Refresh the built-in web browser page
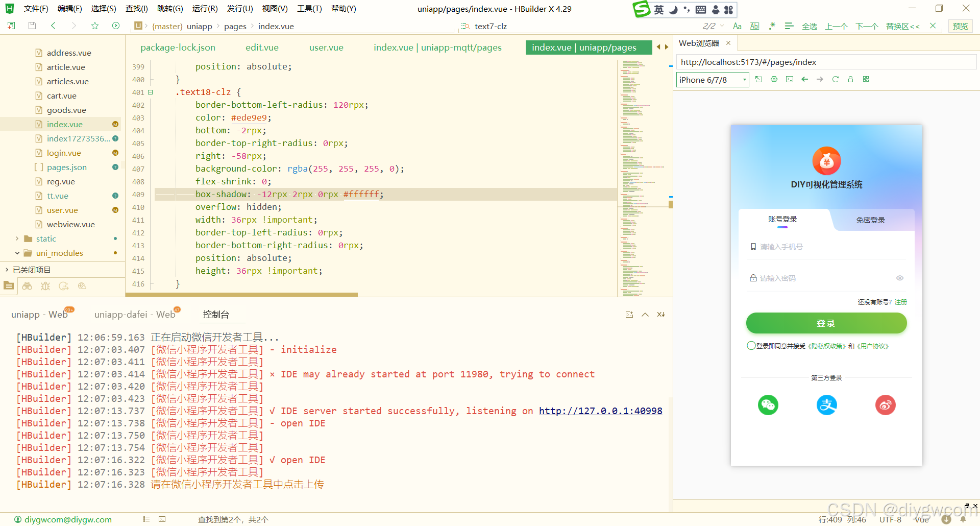Image resolution: width=980 pixels, height=526 pixels. click(x=836, y=79)
